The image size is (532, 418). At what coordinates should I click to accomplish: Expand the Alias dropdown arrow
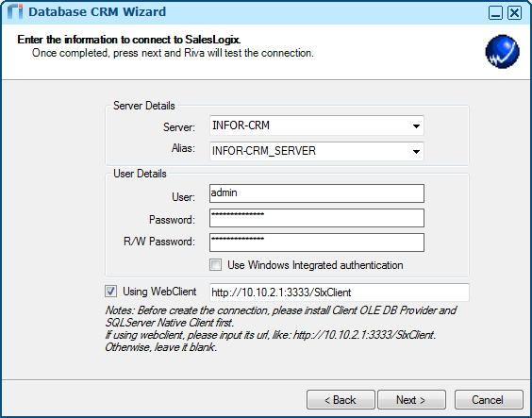click(416, 151)
